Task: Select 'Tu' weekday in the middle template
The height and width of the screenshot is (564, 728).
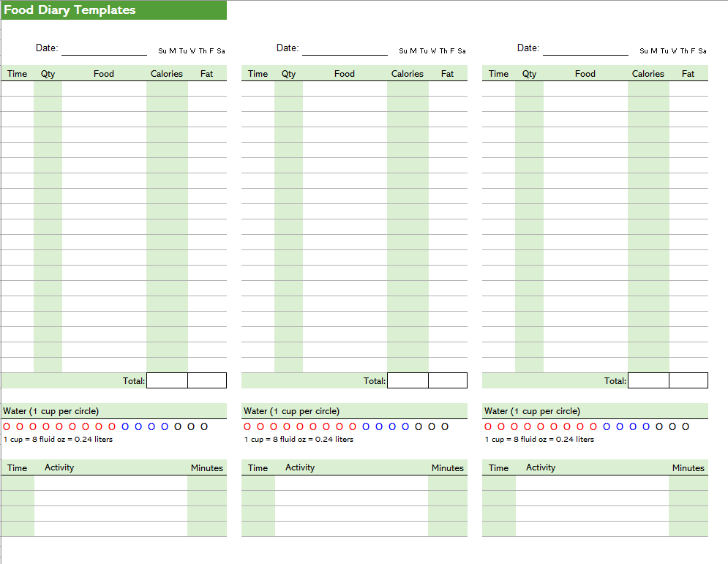Action: [x=424, y=51]
